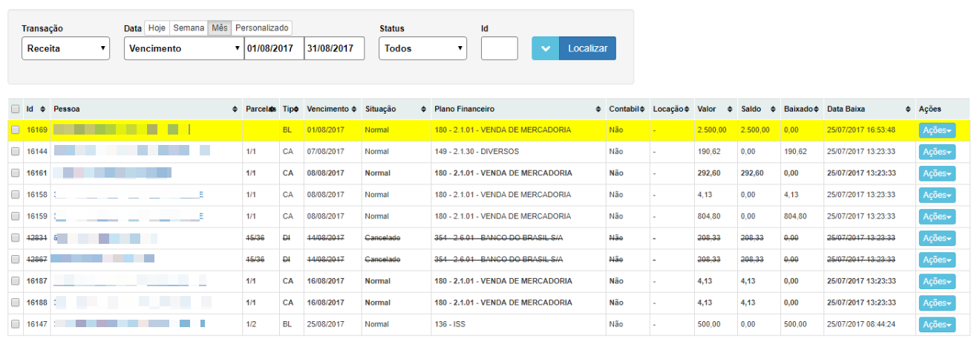The image size is (980, 342).
Task: Sort by Valor column sort icon
Action: (731, 109)
